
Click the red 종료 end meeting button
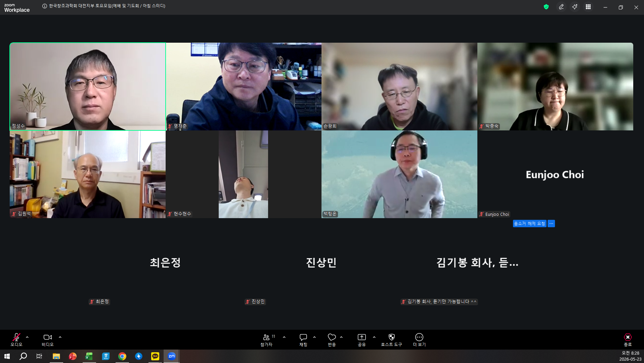pyautogui.click(x=628, y=340)
